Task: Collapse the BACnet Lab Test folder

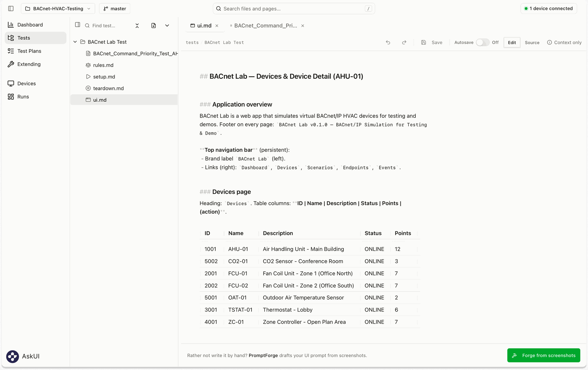Action: point(75,42)
